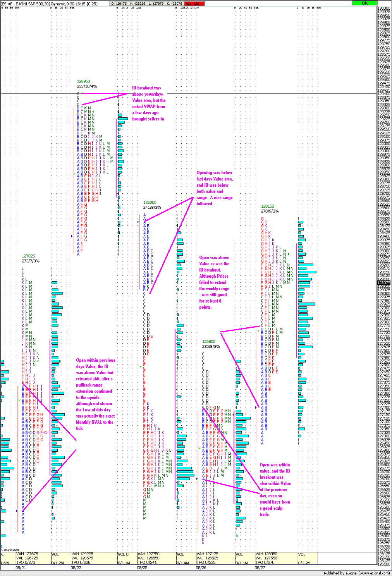The width and height of the screenshot is (392, 576).
Task: Click the 'Open was within value' annotation
Action: pyautogui.click(x=275, y=490)
